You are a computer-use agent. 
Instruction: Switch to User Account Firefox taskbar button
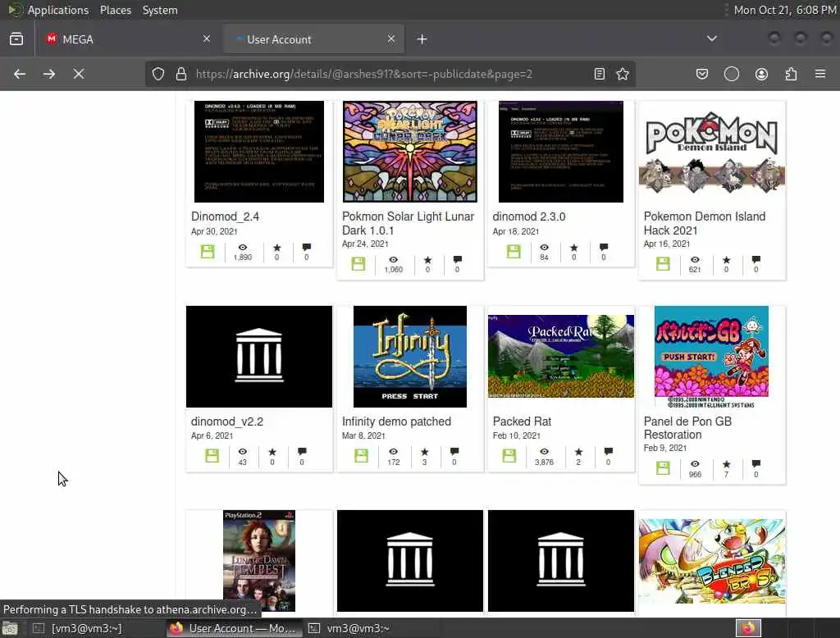235,628
